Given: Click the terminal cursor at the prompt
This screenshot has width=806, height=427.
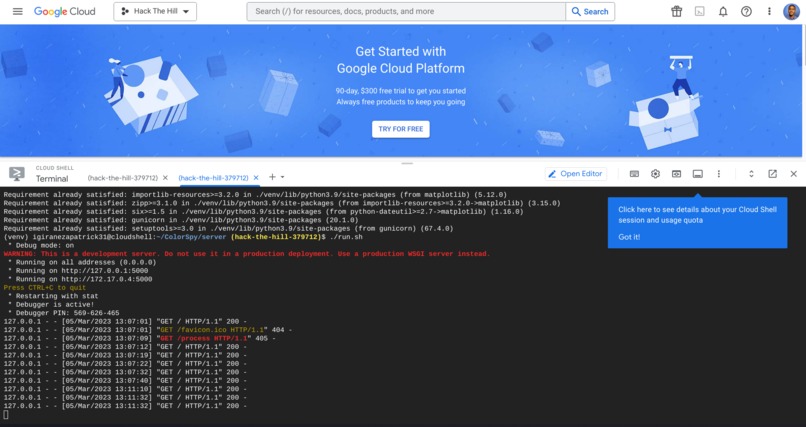Looking at the screenshot, I should click(x=6, y=415).
